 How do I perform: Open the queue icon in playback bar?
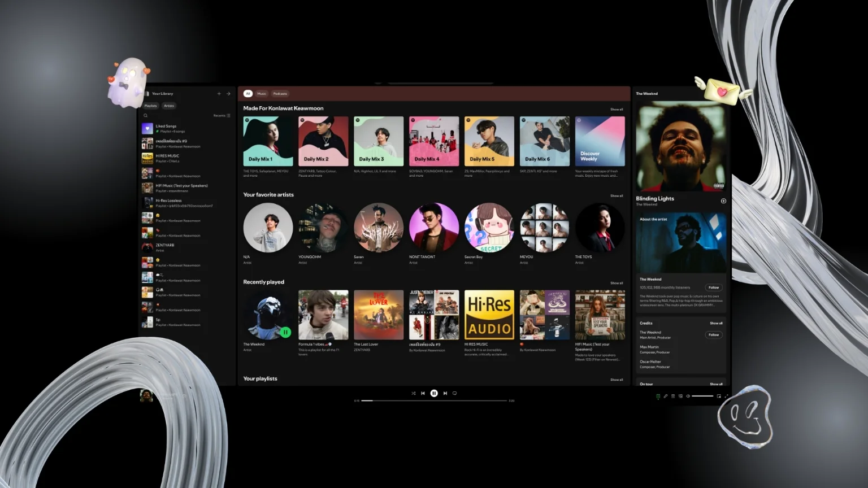pos(672,396)
